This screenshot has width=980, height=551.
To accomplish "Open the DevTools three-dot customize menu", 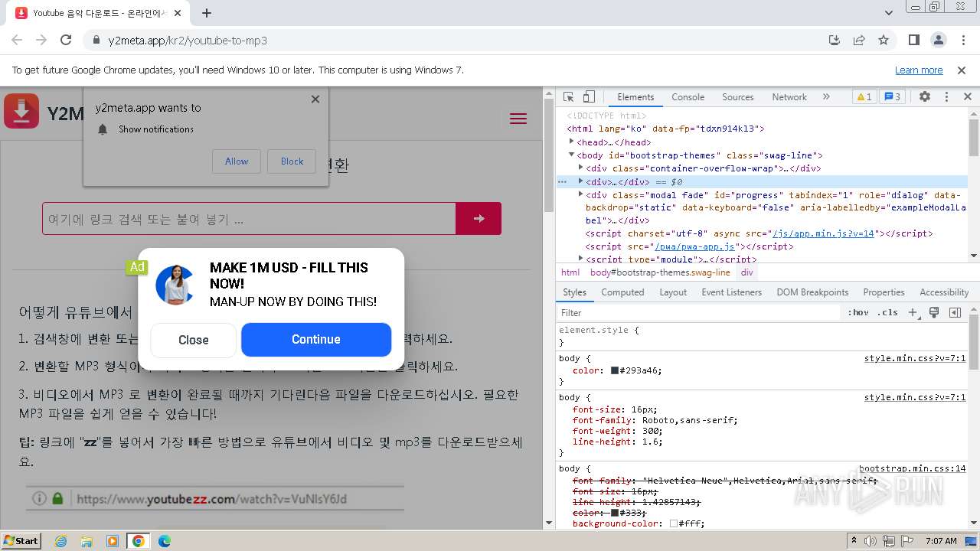I will tap(946, 97).
